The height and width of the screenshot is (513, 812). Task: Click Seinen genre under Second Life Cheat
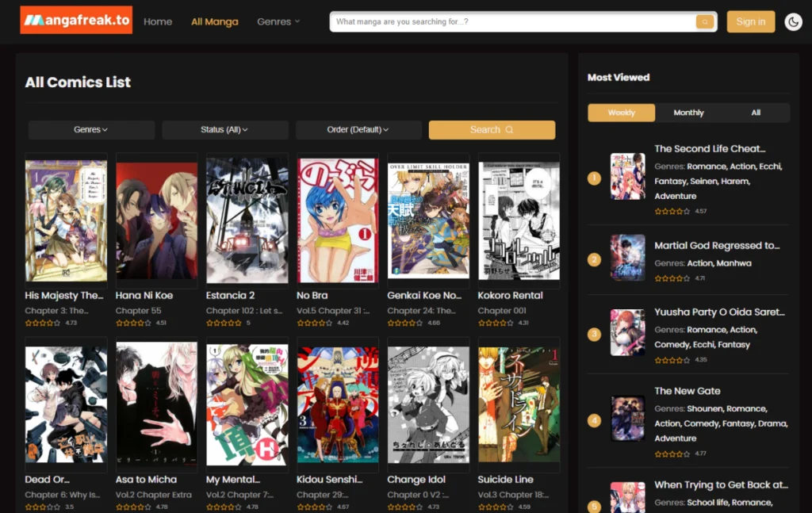tap(704, 182)
